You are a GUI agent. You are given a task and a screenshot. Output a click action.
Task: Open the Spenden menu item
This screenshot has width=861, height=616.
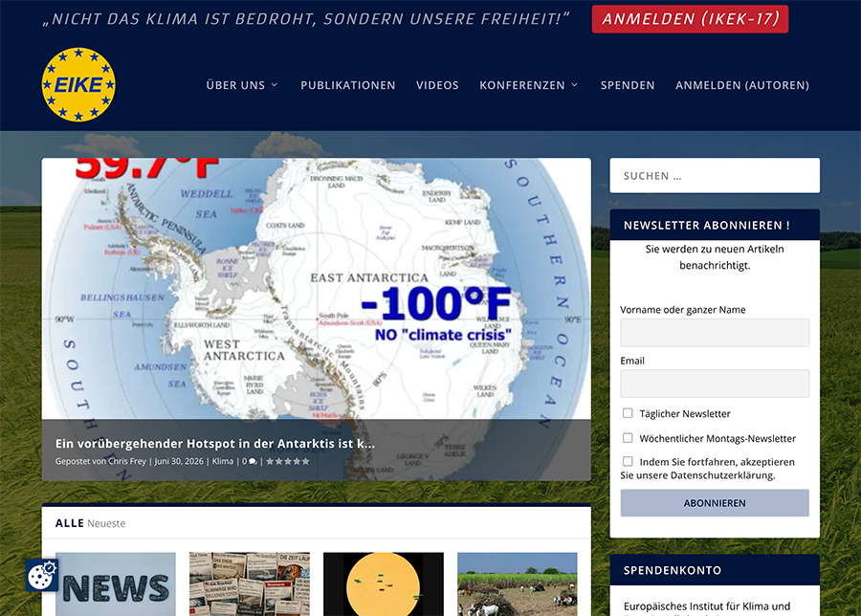627,85
